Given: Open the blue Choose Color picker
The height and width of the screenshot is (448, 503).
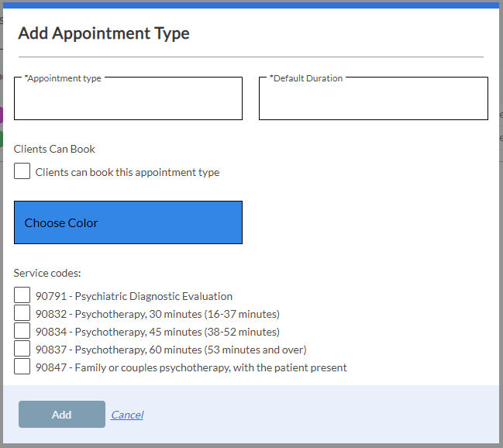Looking at the screenshot, I should (x=128, y=222).
